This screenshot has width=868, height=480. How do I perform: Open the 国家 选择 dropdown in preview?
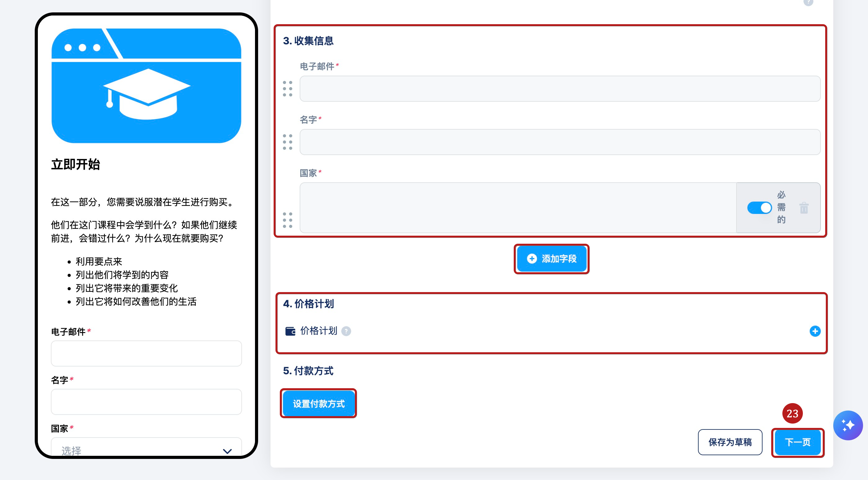(146, 450)
